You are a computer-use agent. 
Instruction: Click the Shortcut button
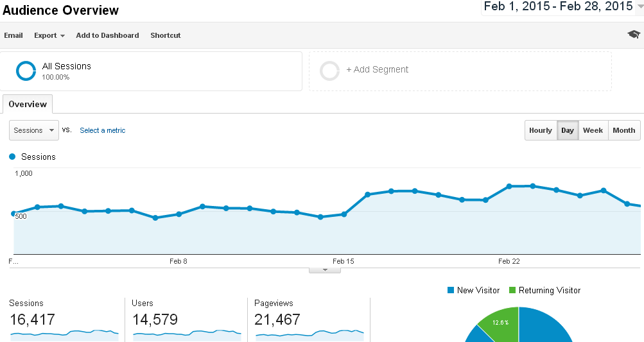click(x=166, y=35)
